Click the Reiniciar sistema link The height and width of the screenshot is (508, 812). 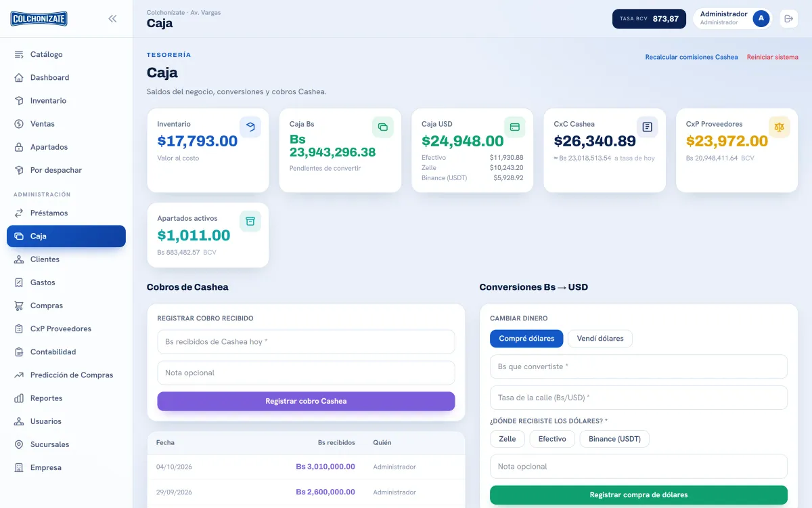pyautogui.click(x=773, y=57)
